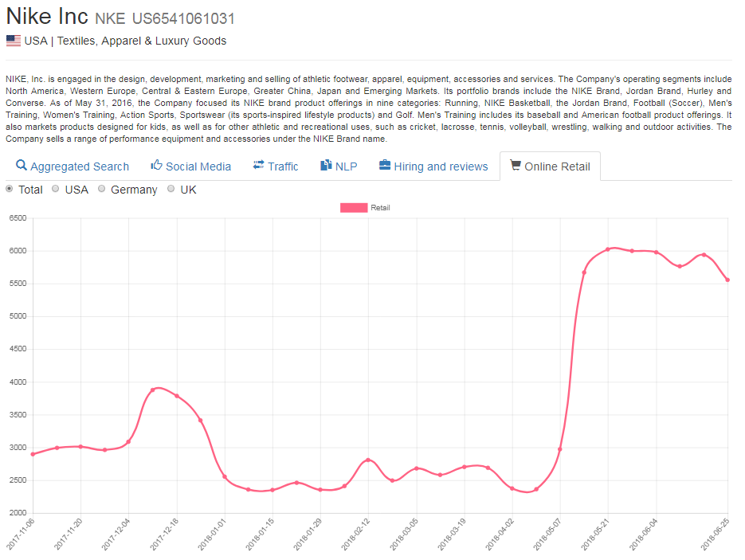Image resolution: width=745 pixels, height=560 pixels.
Task: Click the shopping cart icon for Online Retail
Action: coord(516,165)
